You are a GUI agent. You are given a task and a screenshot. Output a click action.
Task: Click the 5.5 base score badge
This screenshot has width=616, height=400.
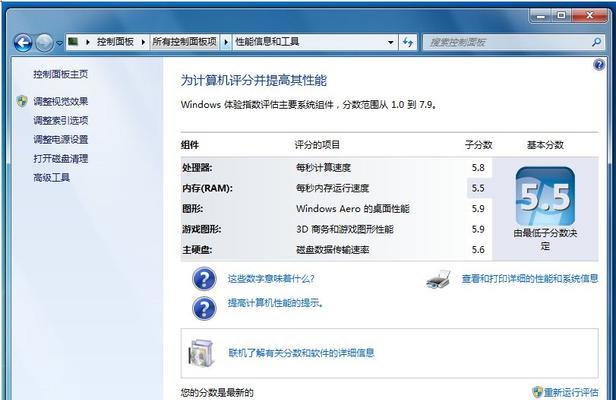(545, 196)
